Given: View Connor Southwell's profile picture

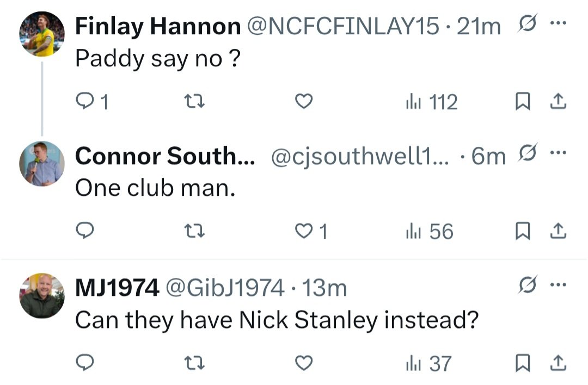Looking at the screenshot, I should (42, 164).
